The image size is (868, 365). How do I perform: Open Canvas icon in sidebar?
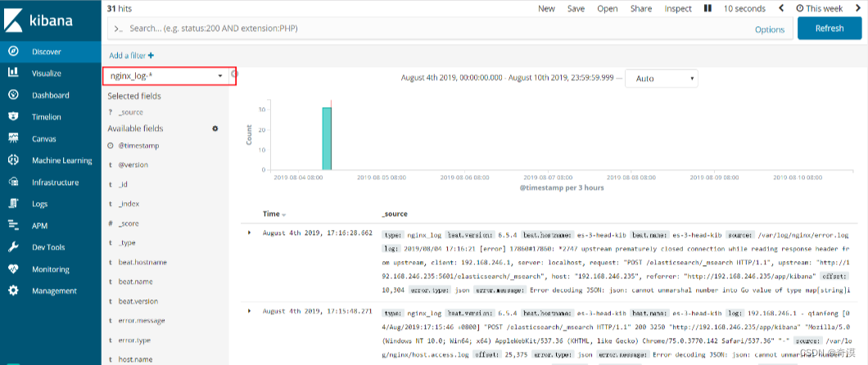(x=13, y=139)
